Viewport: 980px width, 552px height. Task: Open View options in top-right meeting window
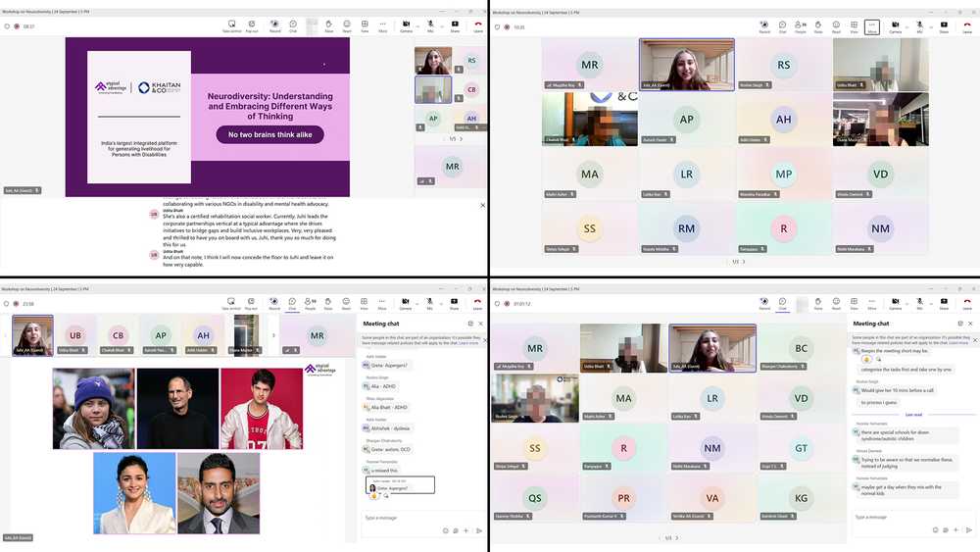pos(854,26)
